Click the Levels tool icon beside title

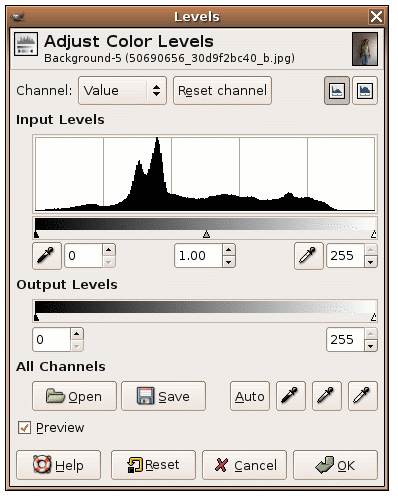26,44
